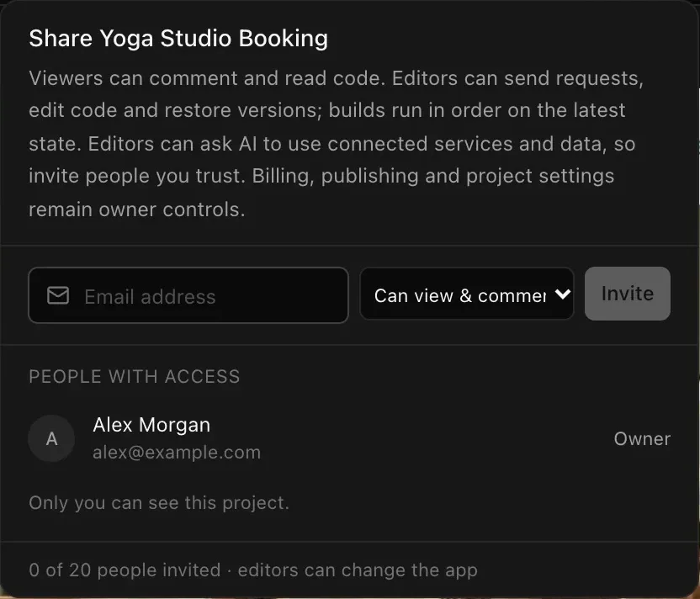
Task: Click the 'PEOPLE WITH ACCESS' heading
Action: coord(135,377)
